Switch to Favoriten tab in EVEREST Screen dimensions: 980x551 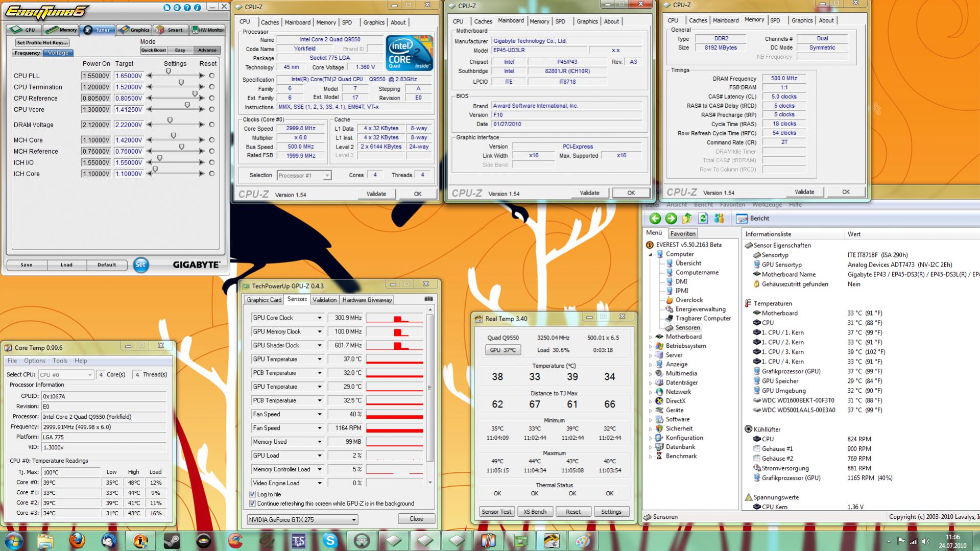pyautogui.click(x=683, y=233)
